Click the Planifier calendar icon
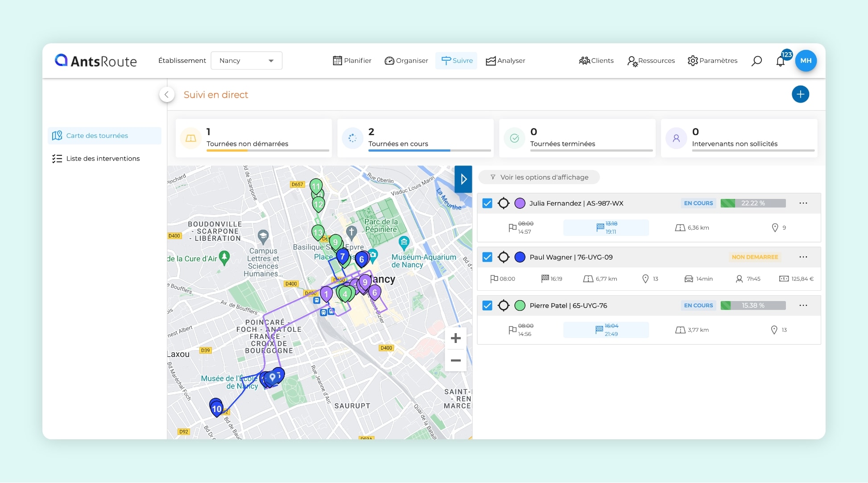The image size is (868, 483). click(x=338, y=60)
